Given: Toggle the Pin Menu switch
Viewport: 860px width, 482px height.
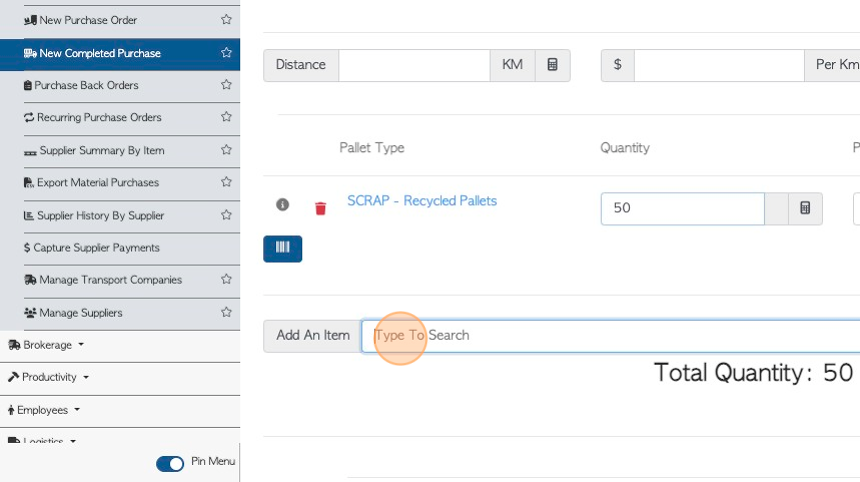Looking at the screenshot, I should [x=170, y=464].
